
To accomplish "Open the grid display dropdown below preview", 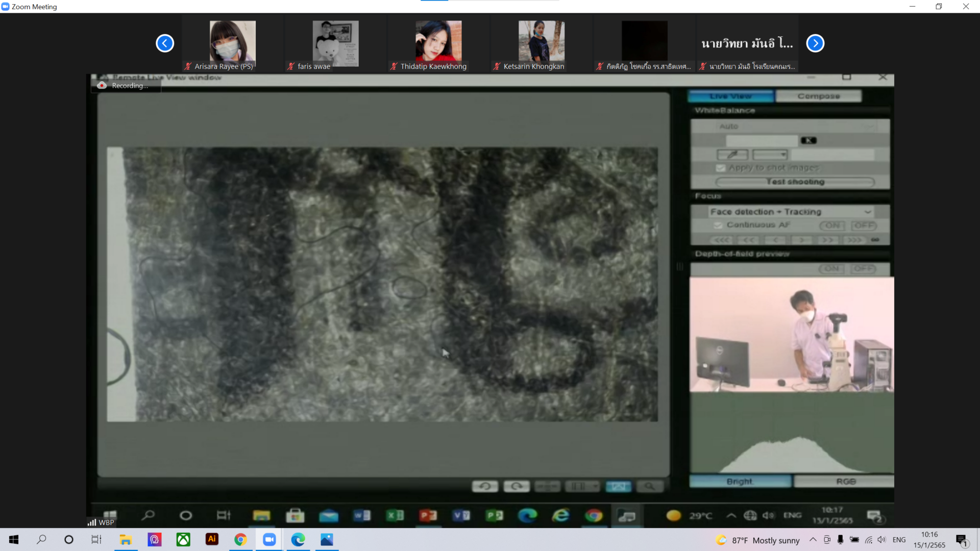I will (583, 486).
